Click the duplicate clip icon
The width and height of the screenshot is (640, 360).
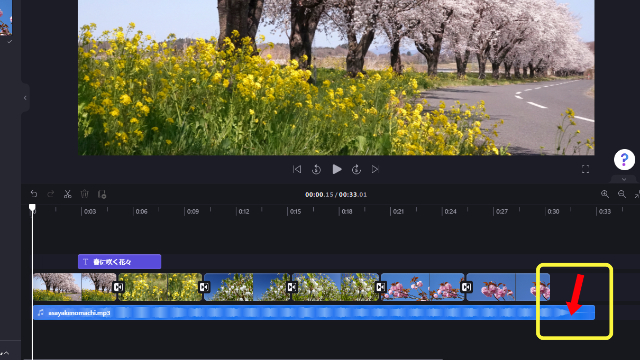[102, 194]
